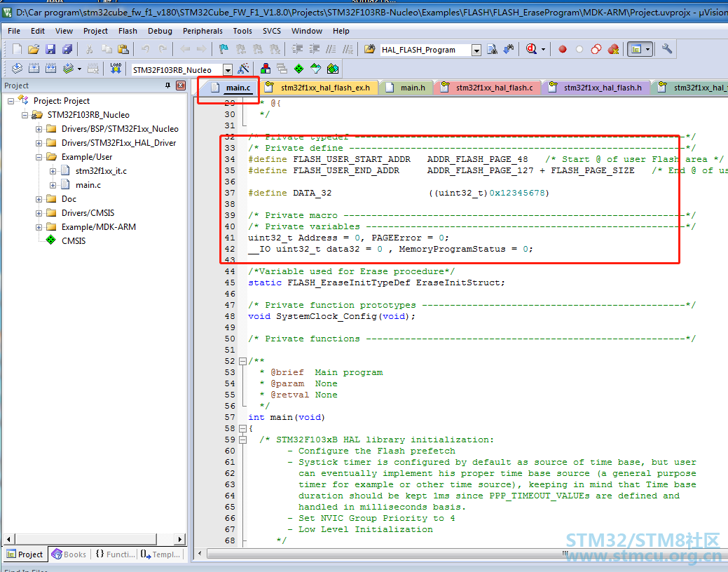Click the Project panel right scroll arrow
The width and height of the screenshot is (728, 572).
(x=179, y=539)
